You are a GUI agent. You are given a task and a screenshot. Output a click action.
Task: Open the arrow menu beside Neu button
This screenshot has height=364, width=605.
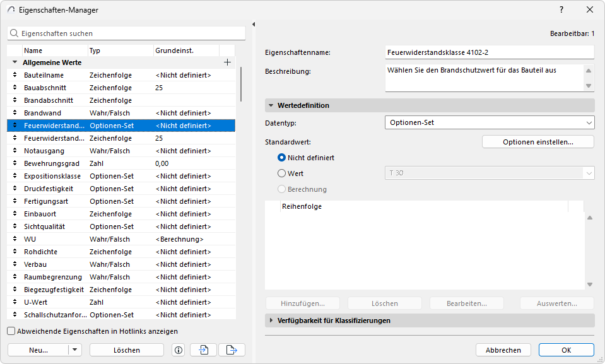click(x=75, y=350)
